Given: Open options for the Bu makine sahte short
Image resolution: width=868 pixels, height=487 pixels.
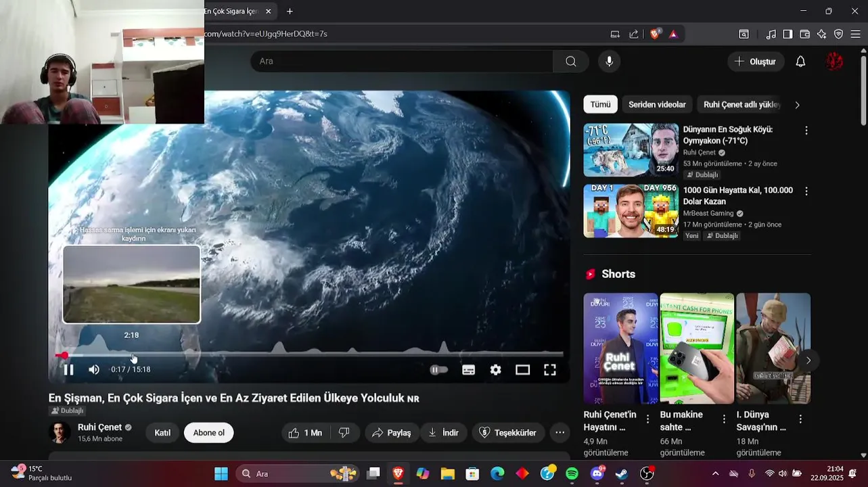Looking at the screenshot, I should click(x=724, y=419).
